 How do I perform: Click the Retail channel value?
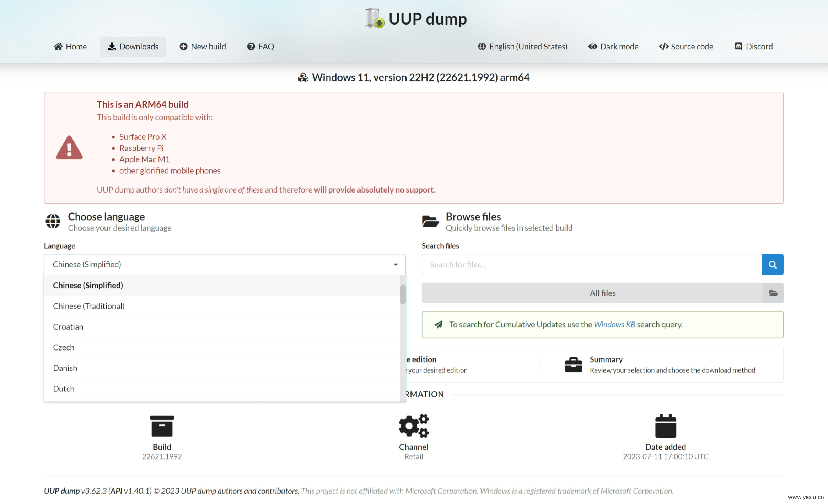pyautogui.click(x=414, y=457)
